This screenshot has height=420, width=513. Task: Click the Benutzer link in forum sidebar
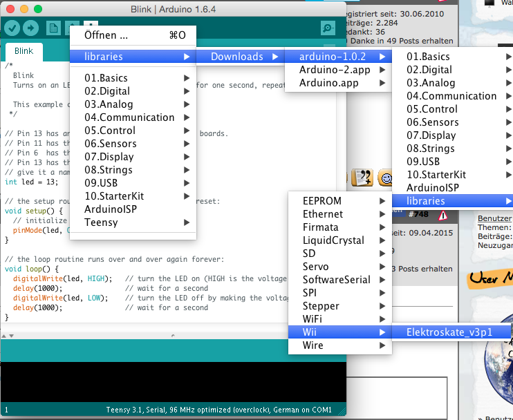tap(494, 218)
